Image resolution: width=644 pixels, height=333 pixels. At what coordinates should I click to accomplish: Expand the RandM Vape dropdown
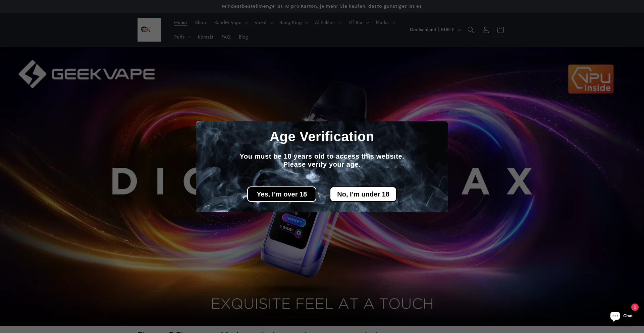(231, 22)
